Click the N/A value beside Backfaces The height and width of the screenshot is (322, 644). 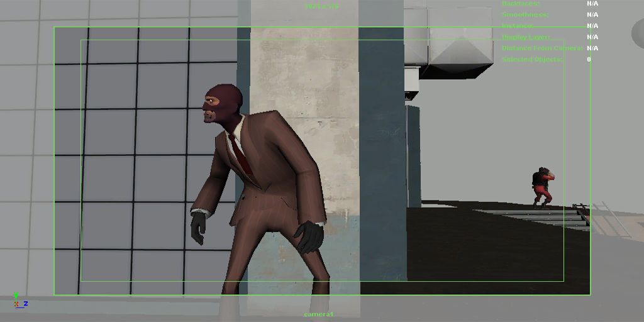592,3
